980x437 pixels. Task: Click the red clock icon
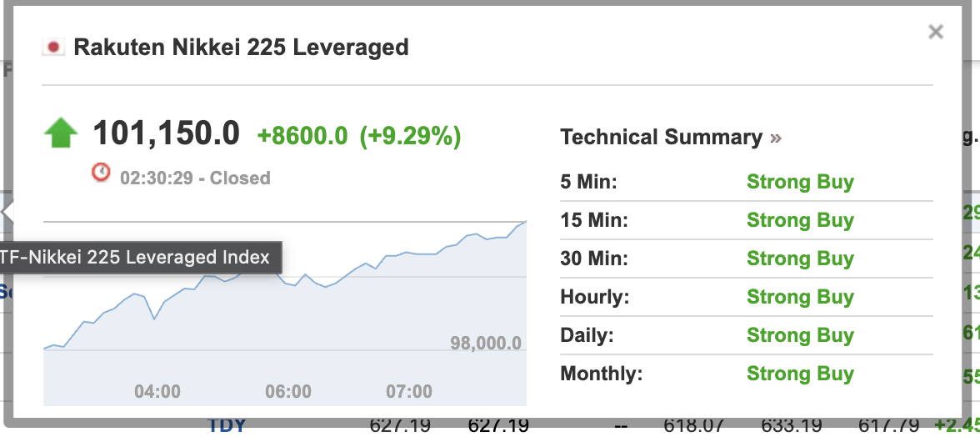[x=101, y=172]
